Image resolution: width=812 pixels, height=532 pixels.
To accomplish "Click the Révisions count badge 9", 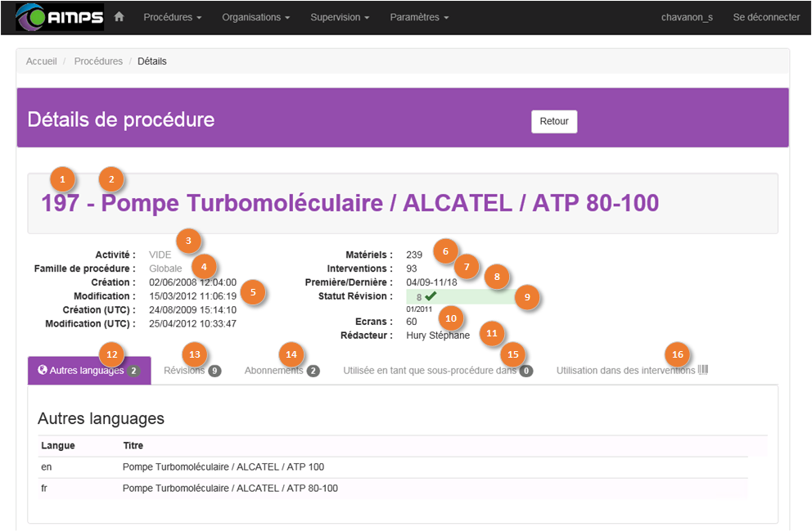I will point(215,371).
